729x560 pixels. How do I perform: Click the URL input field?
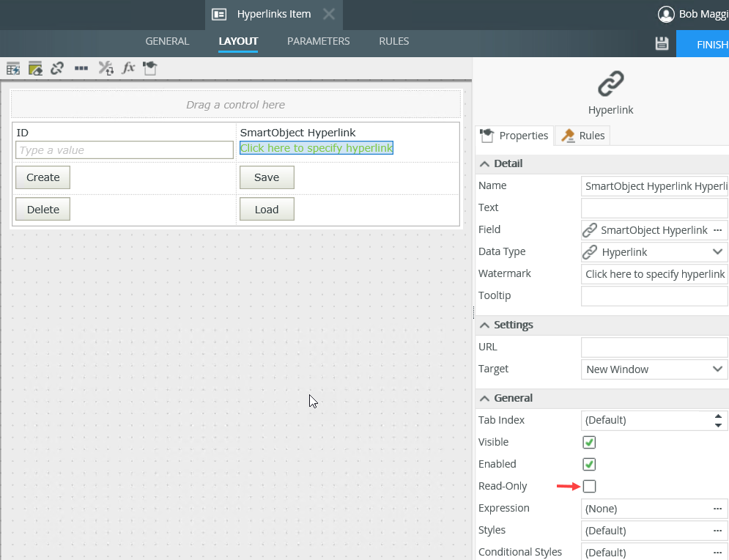coord(654,347)
